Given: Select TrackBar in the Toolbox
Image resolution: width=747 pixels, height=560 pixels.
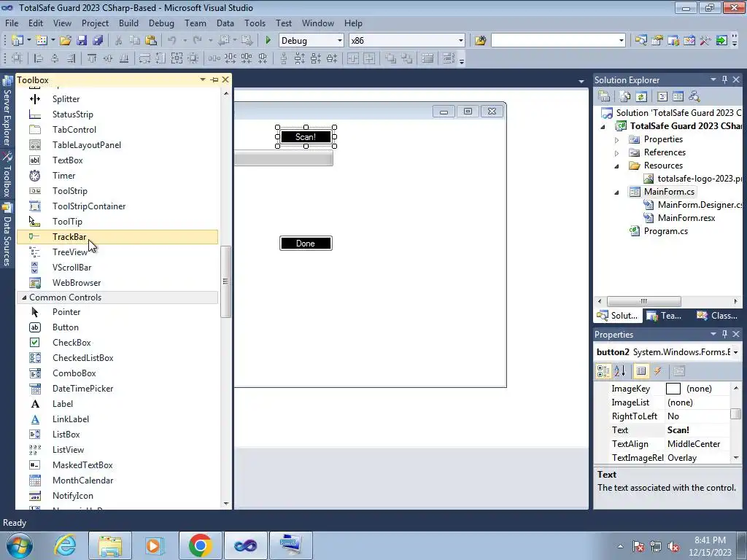Looking at the screenshot, I should tap(117, 237).
